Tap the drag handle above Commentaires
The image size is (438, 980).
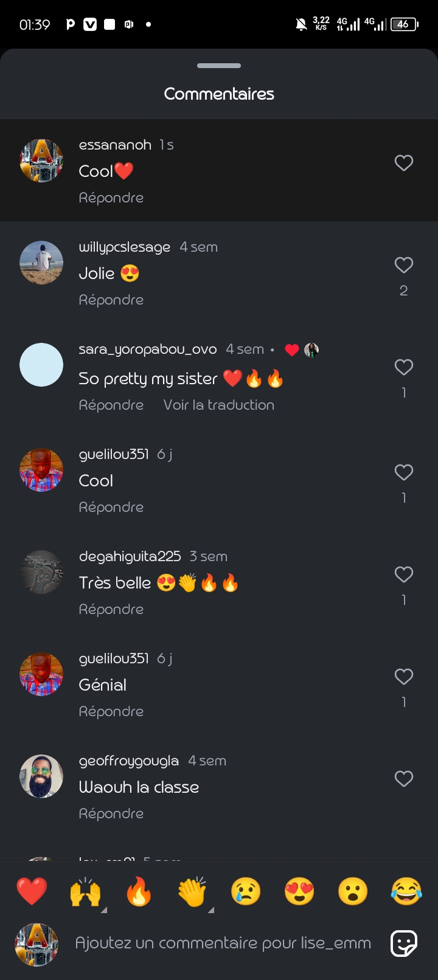click(x=219, y=66)
